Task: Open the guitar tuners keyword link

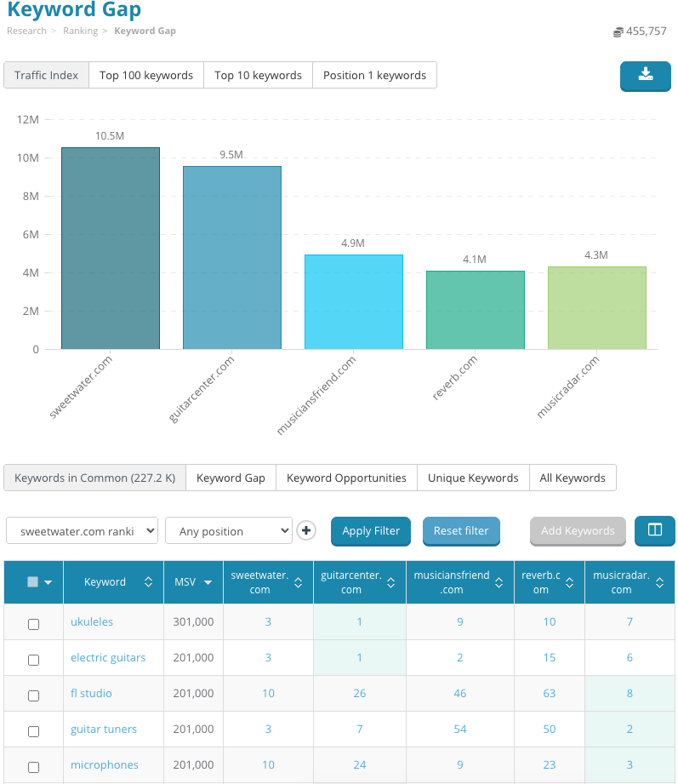Action: coord(104,730)
